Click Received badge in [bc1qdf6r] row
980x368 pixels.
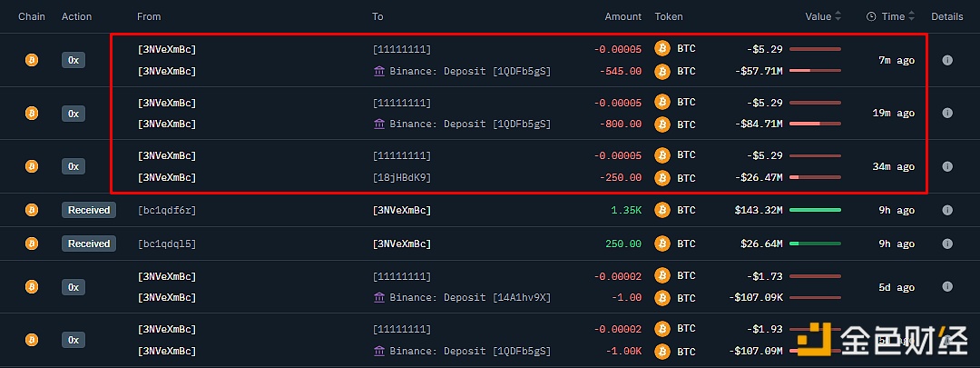pyautogui.click(x=89, y=210)
